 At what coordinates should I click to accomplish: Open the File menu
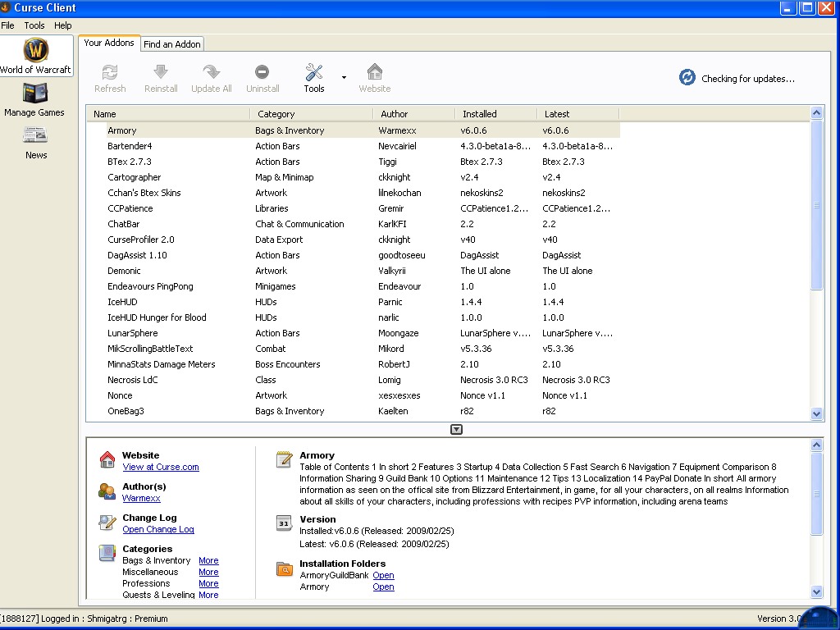(x=8, y=25)
